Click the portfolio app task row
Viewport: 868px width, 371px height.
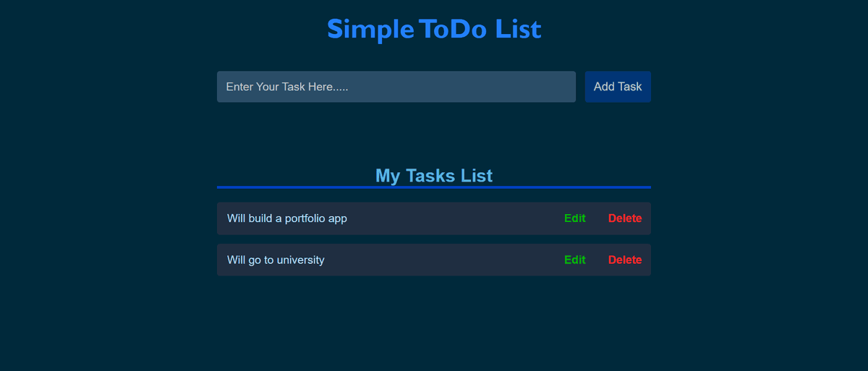(x=434, y=218)
